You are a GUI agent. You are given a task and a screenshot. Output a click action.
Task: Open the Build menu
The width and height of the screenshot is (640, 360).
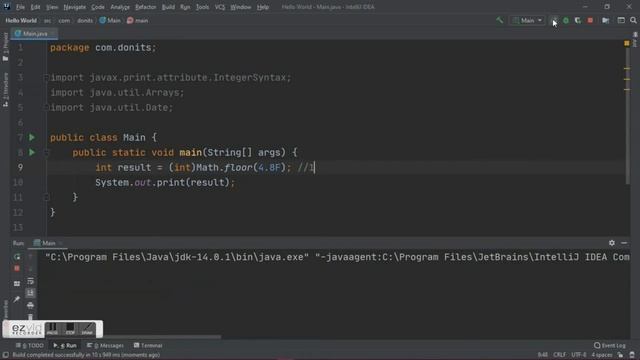click(168, 7)
